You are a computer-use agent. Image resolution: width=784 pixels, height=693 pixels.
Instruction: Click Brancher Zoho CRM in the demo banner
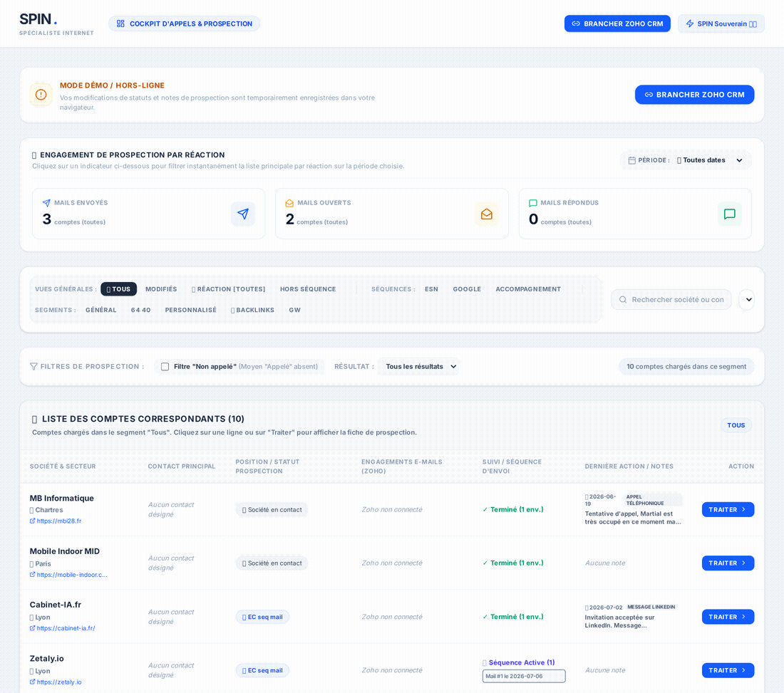point(694,95)
